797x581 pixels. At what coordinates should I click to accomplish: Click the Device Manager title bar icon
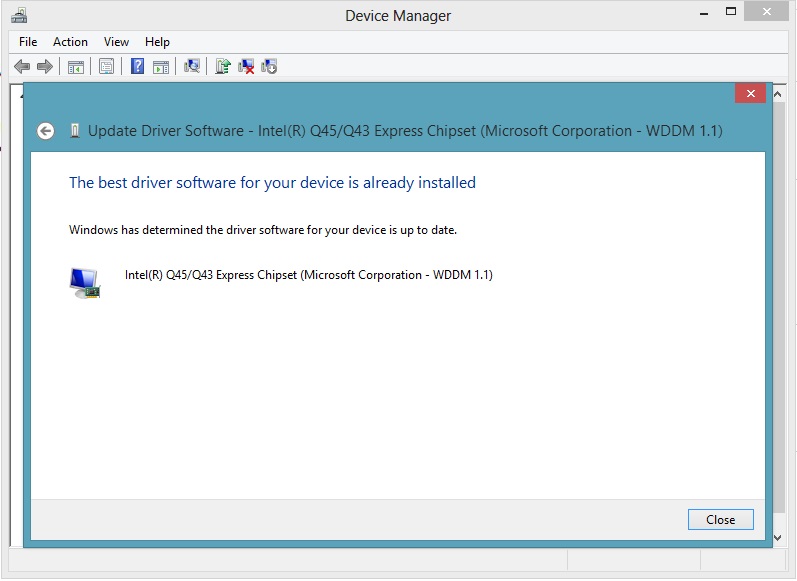[x=19, y=15]
